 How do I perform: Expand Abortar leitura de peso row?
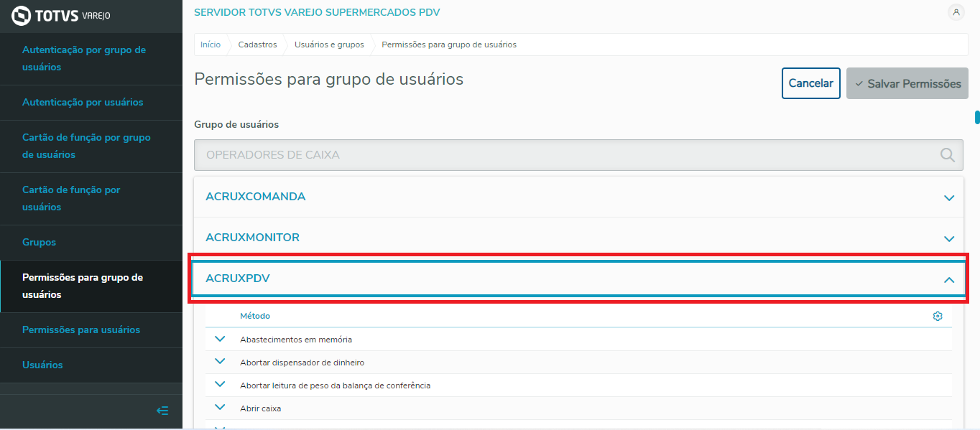tap(221, 385)
